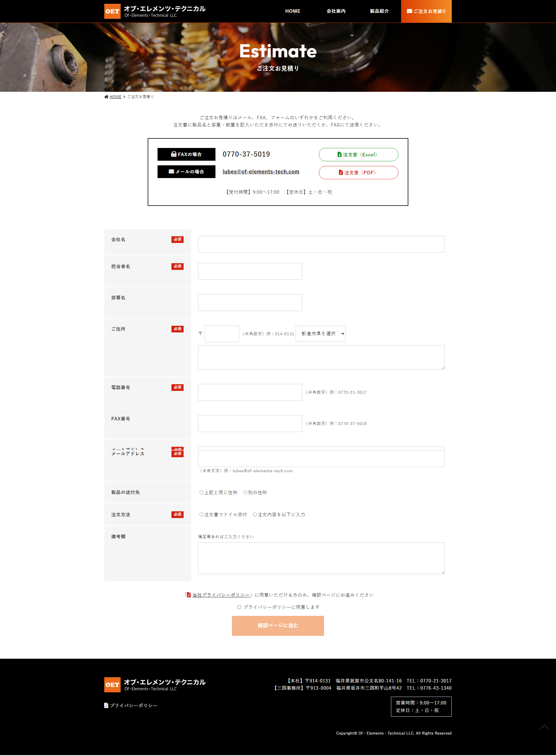Open the HOME navigation item

292,11
